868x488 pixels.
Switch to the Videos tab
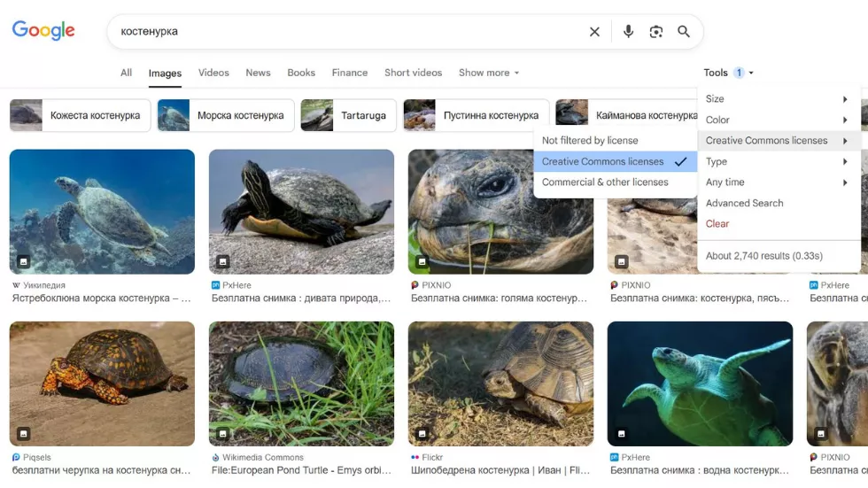point(213,73)
